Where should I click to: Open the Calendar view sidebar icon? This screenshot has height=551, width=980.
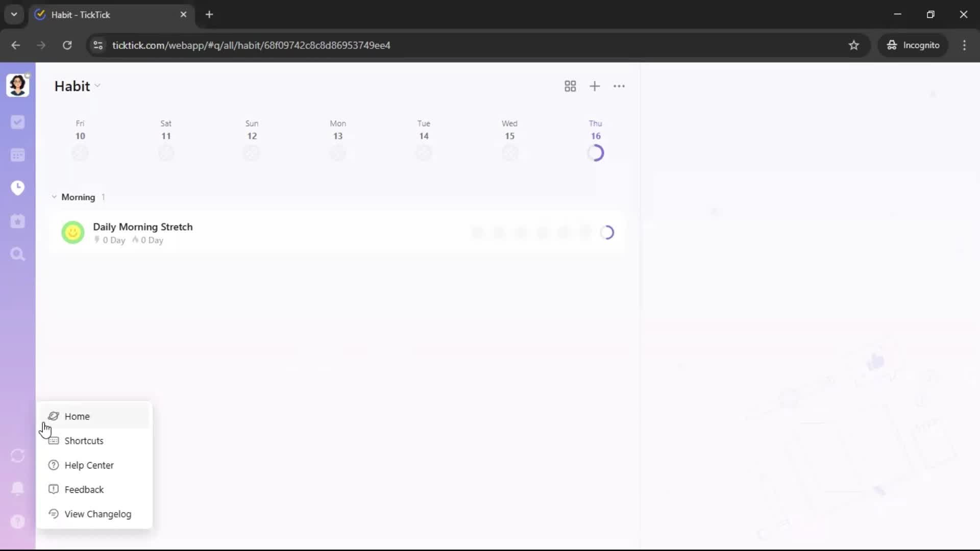pyautogui.click(x=18, y=155)
